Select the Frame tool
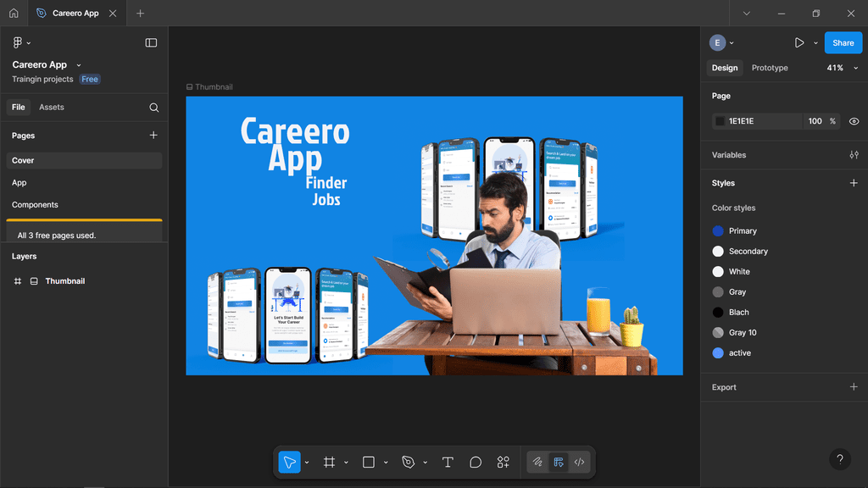Image resolution: width=868 pixels, height=488 pixels. (x=330, y=462)
